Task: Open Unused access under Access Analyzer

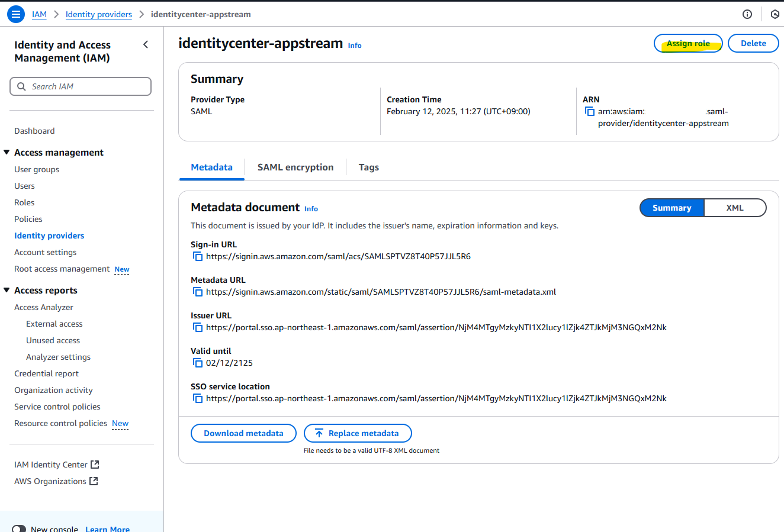Action: click(x=53, y=340)
